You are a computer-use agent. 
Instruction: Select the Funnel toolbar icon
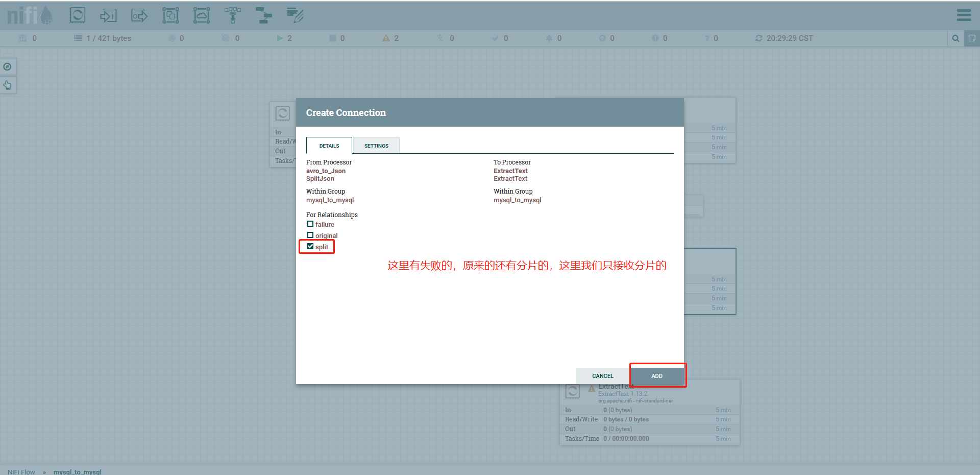click(x=233, y=15)
